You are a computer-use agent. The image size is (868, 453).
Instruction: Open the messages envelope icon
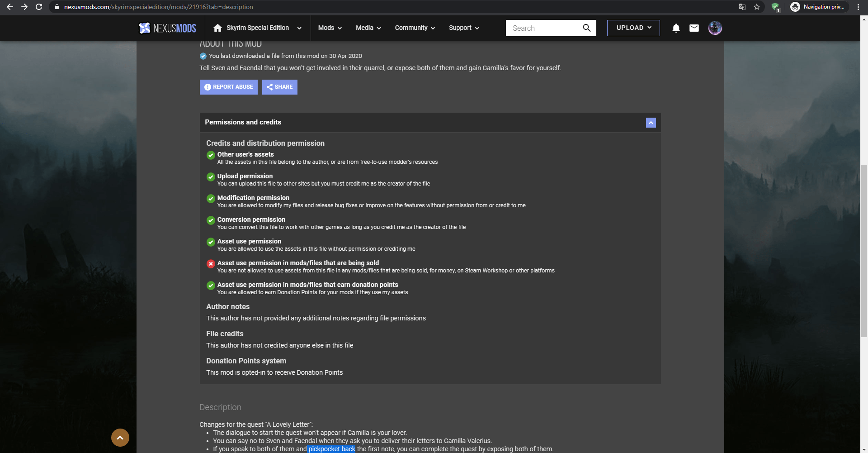point(694,28)
